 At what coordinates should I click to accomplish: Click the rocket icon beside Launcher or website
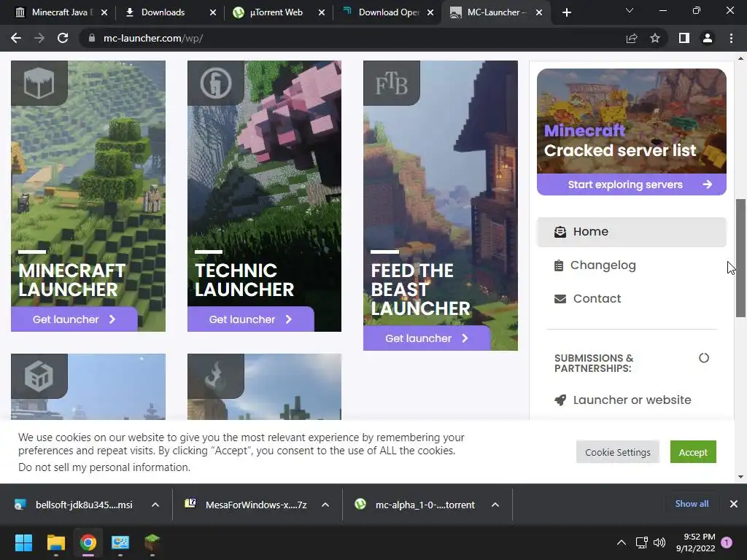(x=560, y=400)
